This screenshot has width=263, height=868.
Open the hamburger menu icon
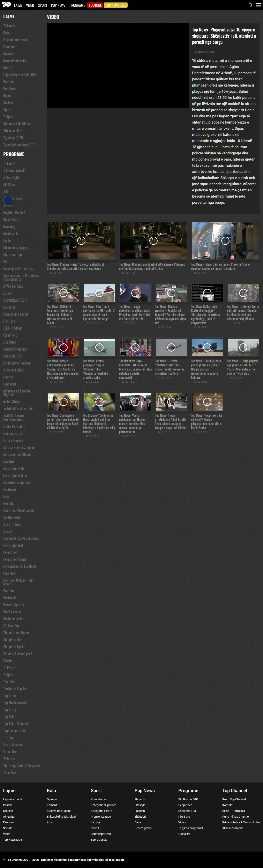pyautogui.click(x=258, y=5)
